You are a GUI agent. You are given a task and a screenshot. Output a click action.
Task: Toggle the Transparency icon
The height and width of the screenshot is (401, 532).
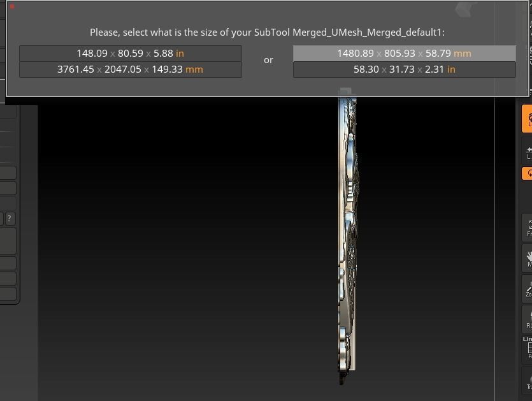(528, 381)
